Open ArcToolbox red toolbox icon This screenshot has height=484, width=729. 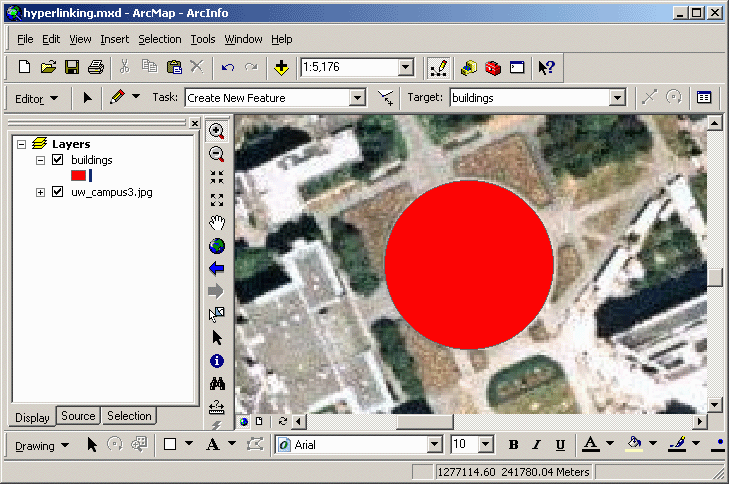point(492,67)
